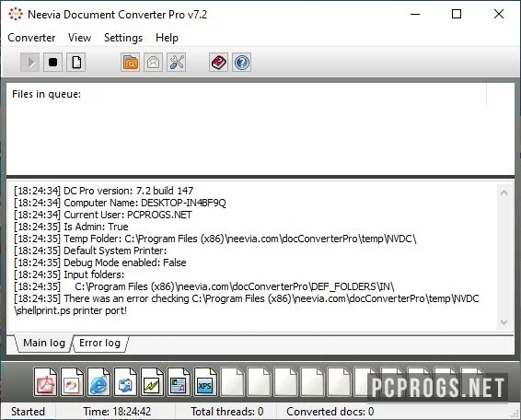Click the 'Temp Folder:' log line
Viewport: 521px width, 420px height.
click(x=215, y=239)
